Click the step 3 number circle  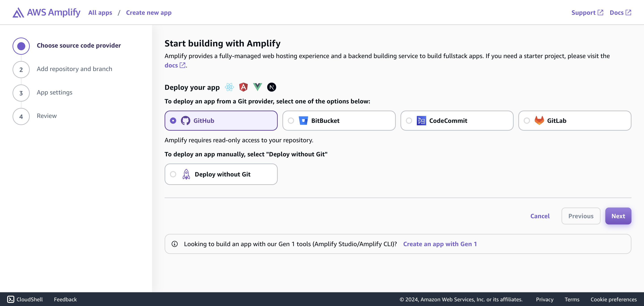(x=21, y=93)
